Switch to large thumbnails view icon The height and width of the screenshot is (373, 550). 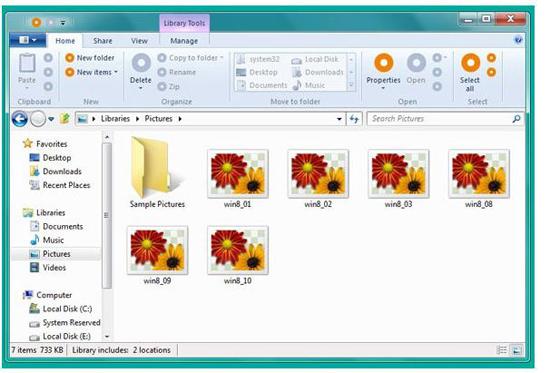(x=516, y=350)
